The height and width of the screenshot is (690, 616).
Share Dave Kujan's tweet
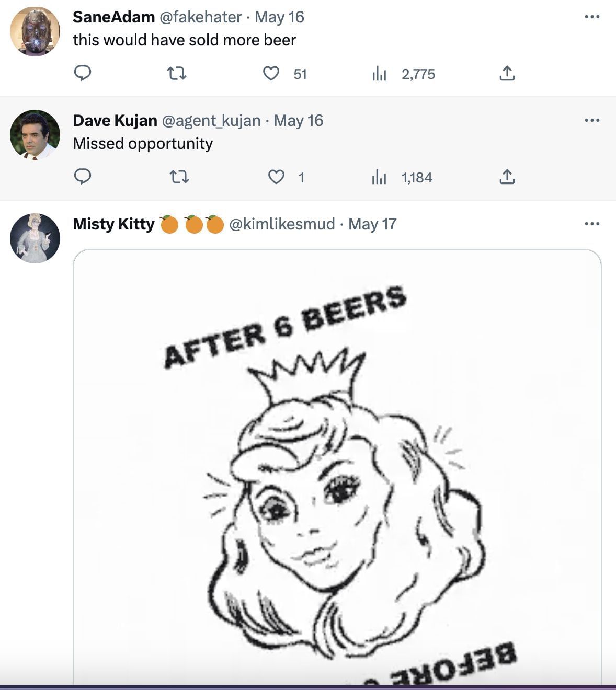(507, 177)
